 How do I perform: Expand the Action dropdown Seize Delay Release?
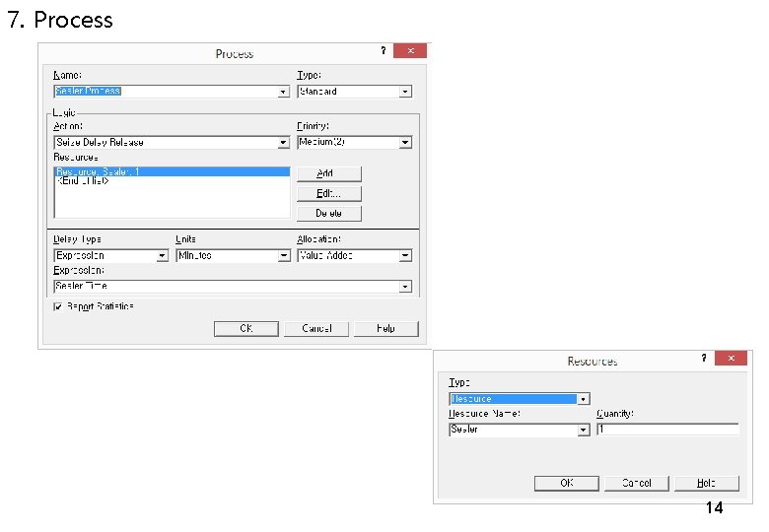point(284,143)
